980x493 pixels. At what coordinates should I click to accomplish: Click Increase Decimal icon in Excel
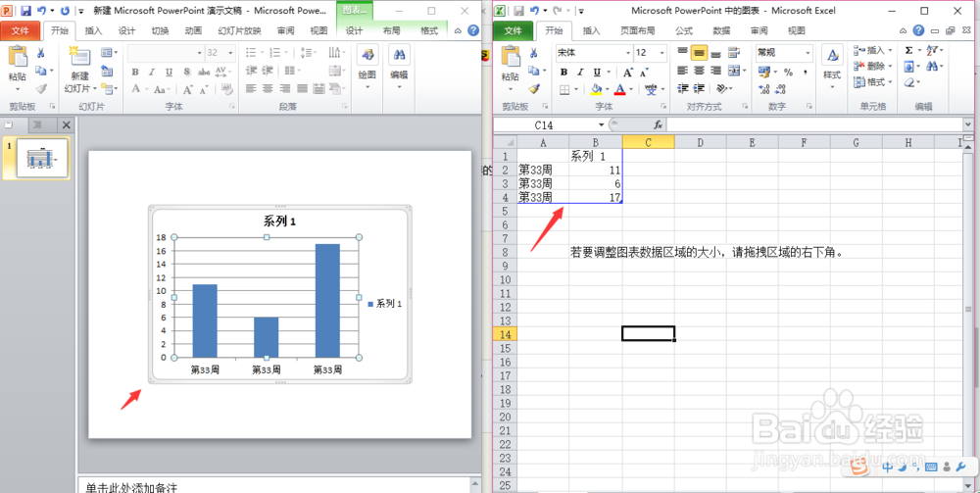pos(763,89)
